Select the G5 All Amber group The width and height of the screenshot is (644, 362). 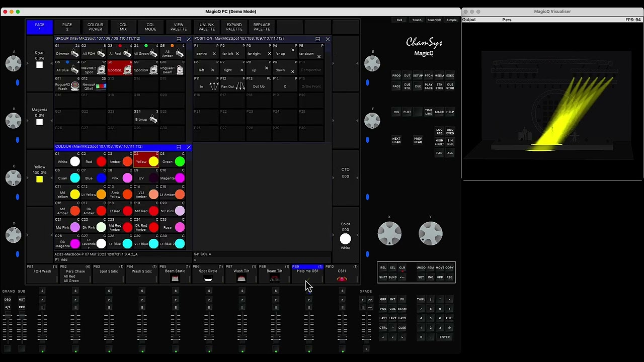coord(172,52)
